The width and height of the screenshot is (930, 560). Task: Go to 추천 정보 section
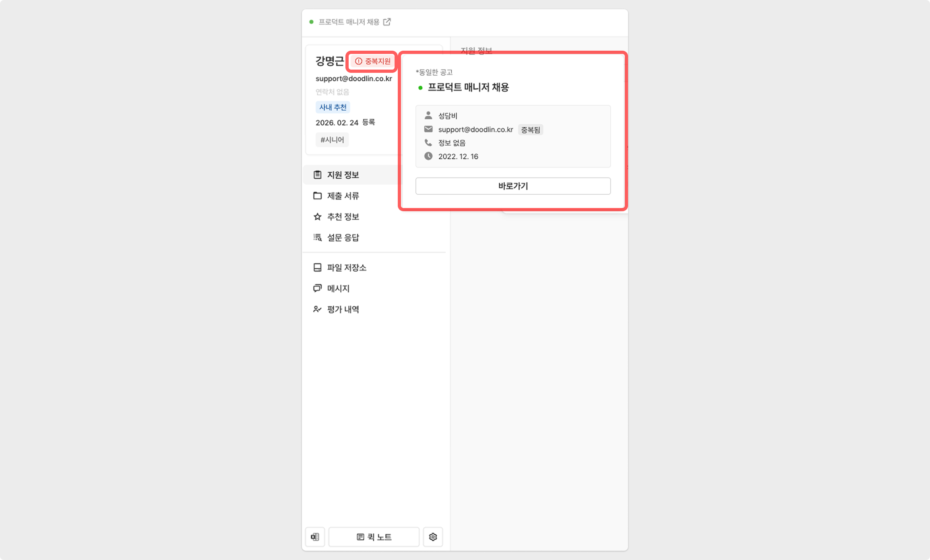click(x=343, y=216)
